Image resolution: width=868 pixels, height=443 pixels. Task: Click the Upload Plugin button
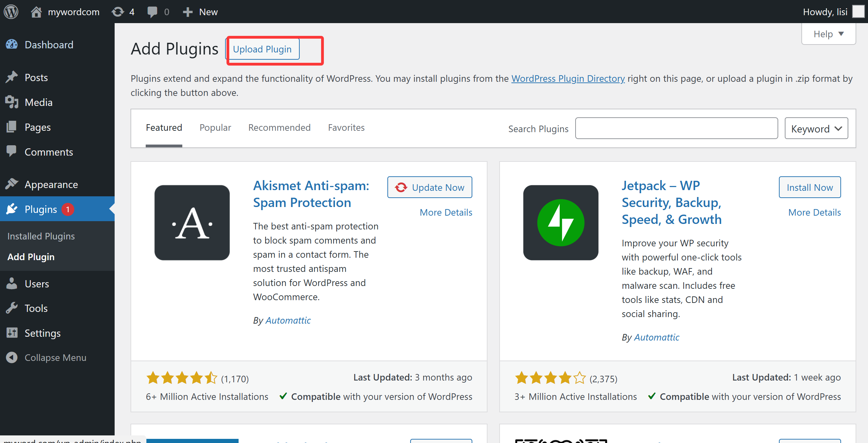click(x=263, y=49)
